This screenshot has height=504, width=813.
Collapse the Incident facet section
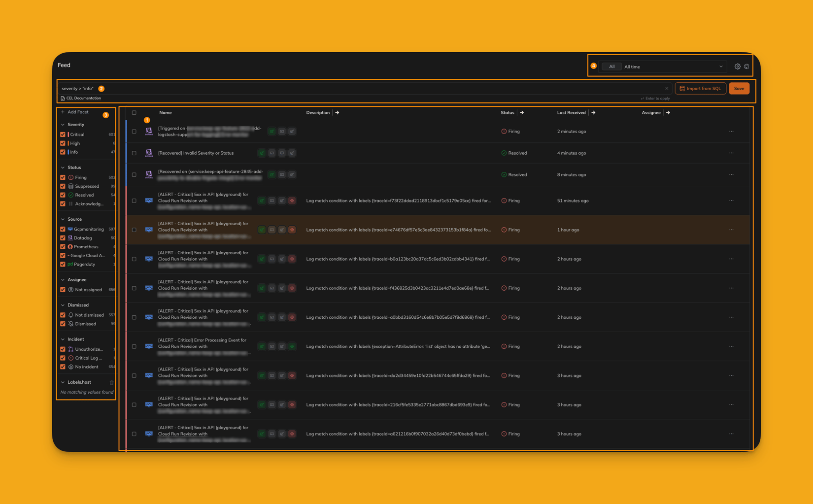click(63, 339)
